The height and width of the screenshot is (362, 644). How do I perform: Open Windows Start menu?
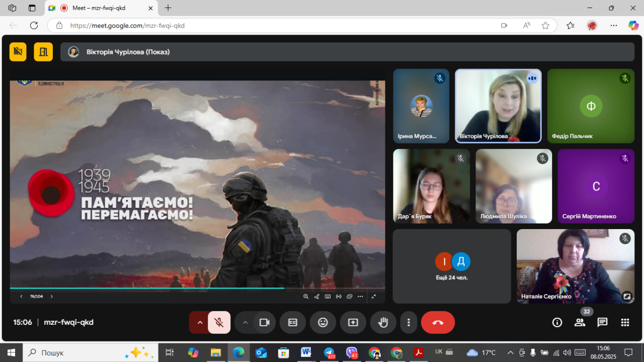coord(11,352)
